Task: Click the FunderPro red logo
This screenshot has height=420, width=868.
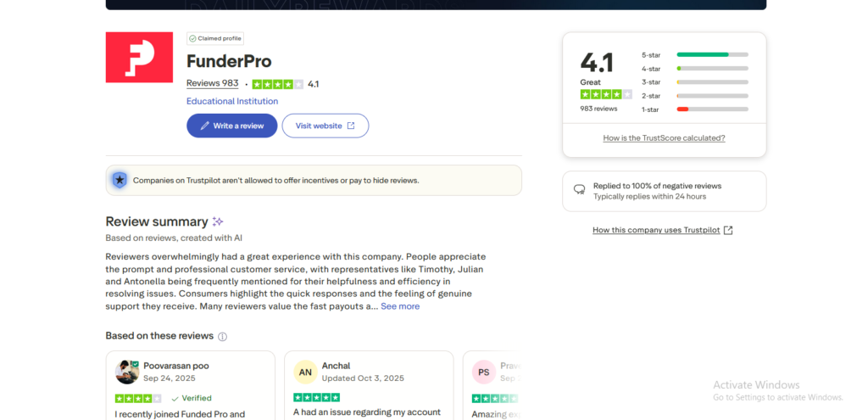Action: pyautogui.click(x=139, y=58)
